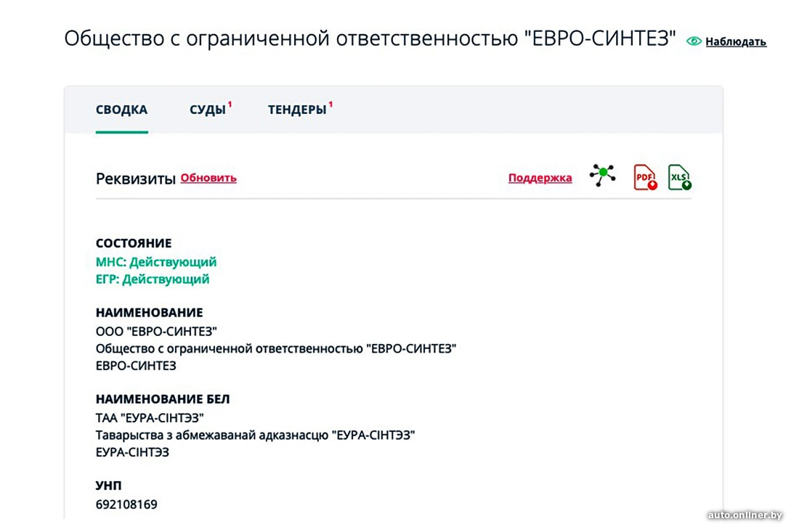Click the ЕГР: Действующий status

pyautogui.click(x=153, y=279)
